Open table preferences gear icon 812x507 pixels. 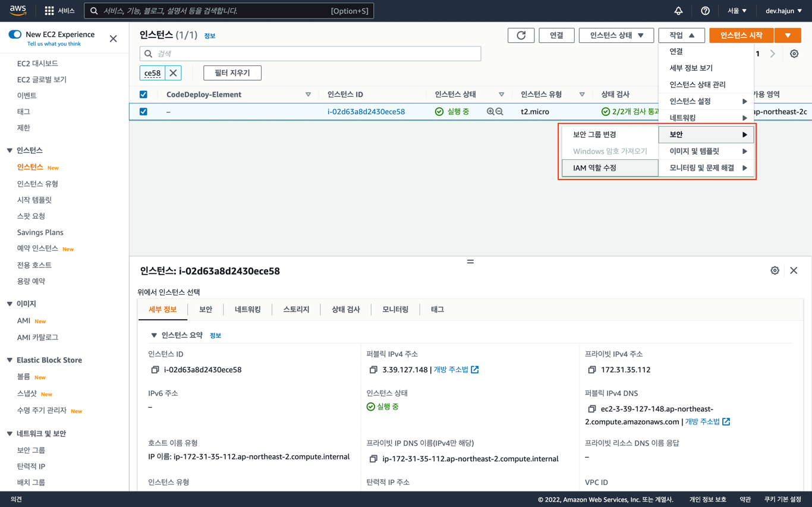(794, 53)
